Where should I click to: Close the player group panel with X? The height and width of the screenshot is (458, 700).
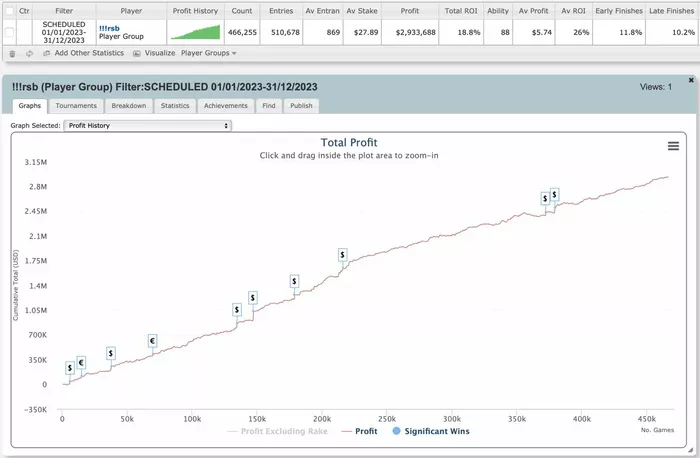691,80
